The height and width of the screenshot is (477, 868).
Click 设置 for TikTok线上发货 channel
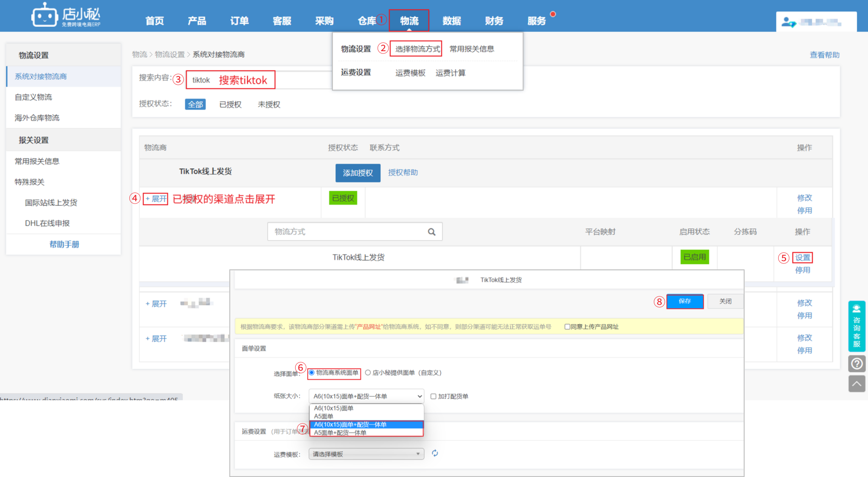803,257
